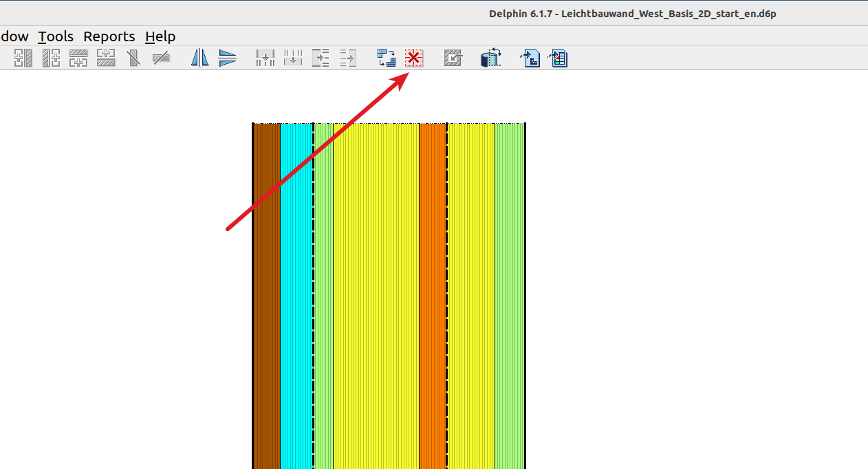Screen dimensions: 868x469
Task: Click the rotating cylinder 3D icon
Action: click(x=491, y=58)
